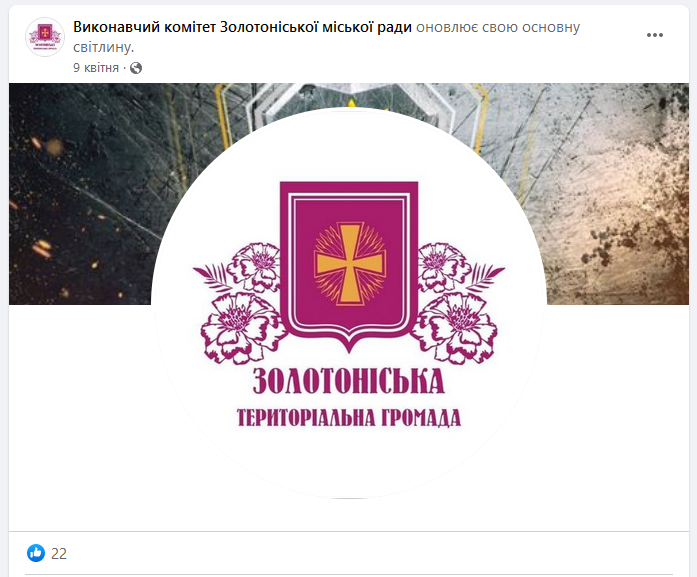Click the blue thumbs-up Like reaction icon

36,553
